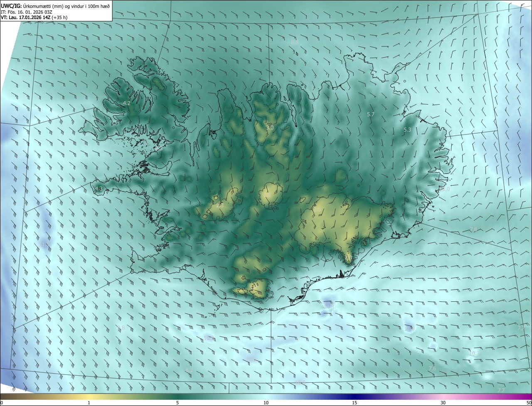The width and height of the screenshot is (532, 406).
Task: Click the initial time line 'IT: Fös. 16. 01. 2026 03Z'
Action: pos(27,12)
